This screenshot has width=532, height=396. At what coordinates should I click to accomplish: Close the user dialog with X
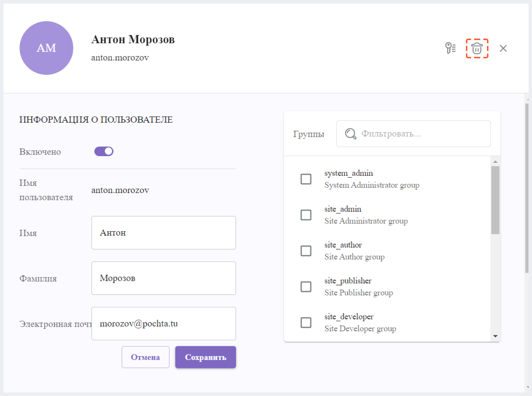tap(503, 48)
